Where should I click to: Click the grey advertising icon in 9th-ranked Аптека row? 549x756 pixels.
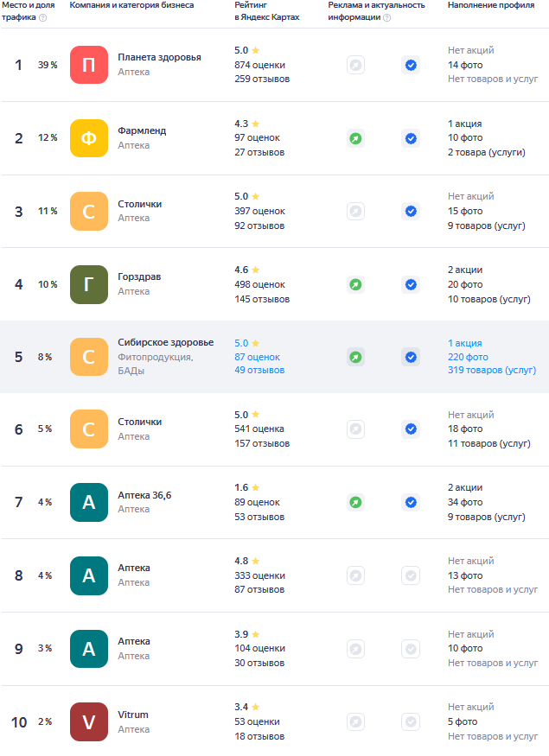coord(355,649)
